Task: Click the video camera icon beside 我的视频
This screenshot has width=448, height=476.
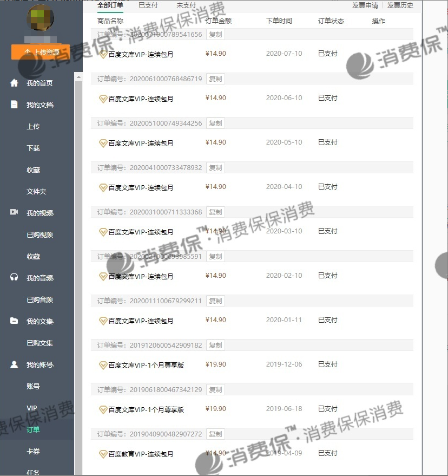Action: pyautogui.click(x=14, y=212)
